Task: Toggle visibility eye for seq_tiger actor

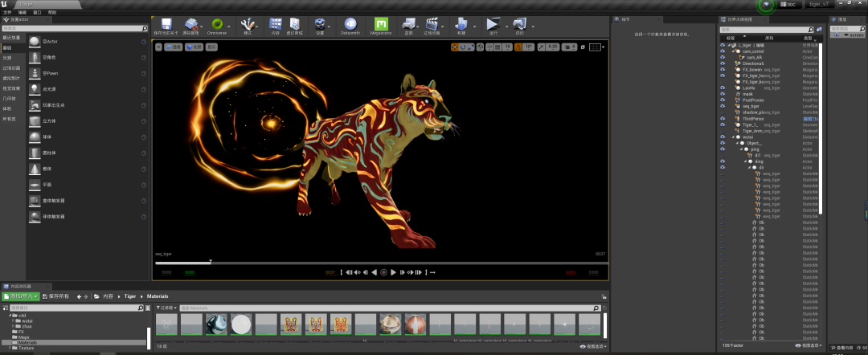Action: 723,106
